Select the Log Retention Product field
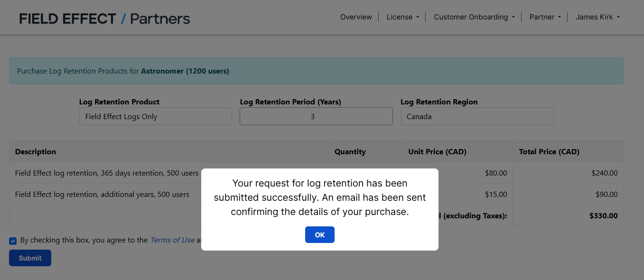This screenshot has width=644, height=280. (156, 116)
